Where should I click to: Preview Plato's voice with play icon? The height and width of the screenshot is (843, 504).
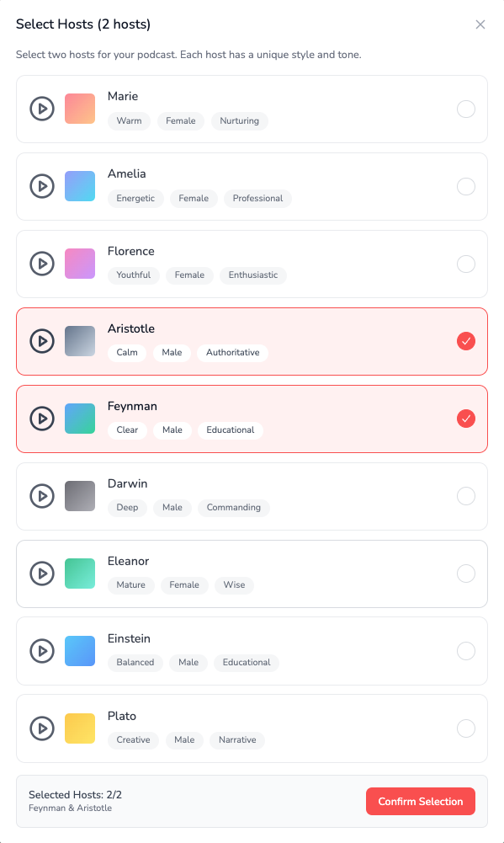[x=42, y=728]
